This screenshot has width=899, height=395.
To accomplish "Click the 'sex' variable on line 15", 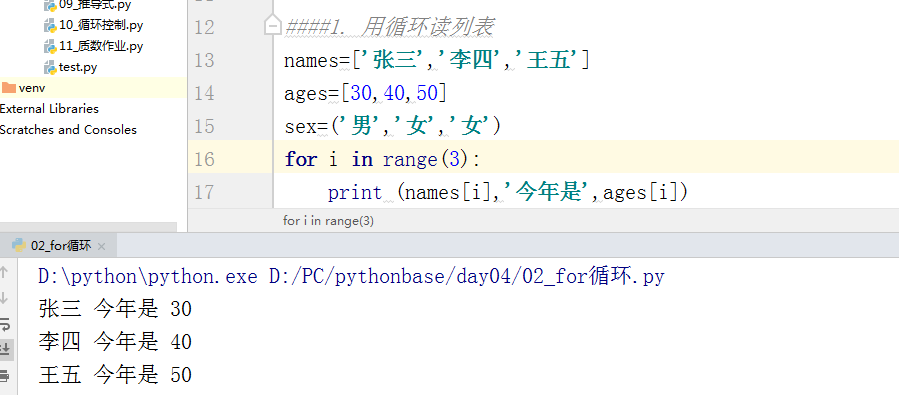I will pos(301,126).
